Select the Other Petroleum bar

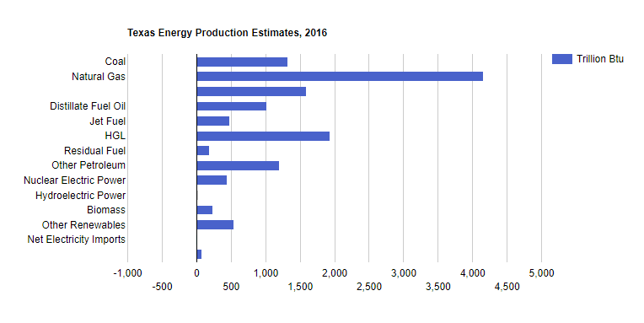238,165
